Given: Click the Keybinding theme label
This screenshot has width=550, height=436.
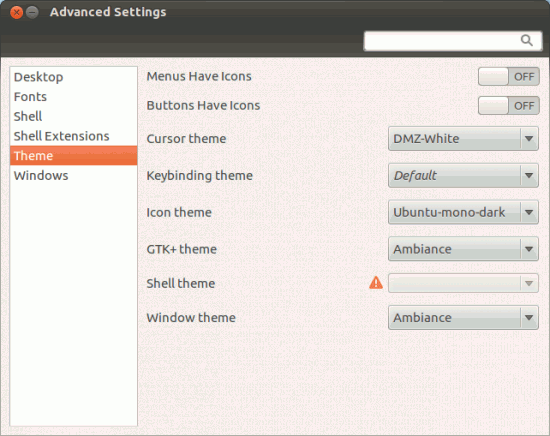Looking at the screenshot, I should coord(200,175).
